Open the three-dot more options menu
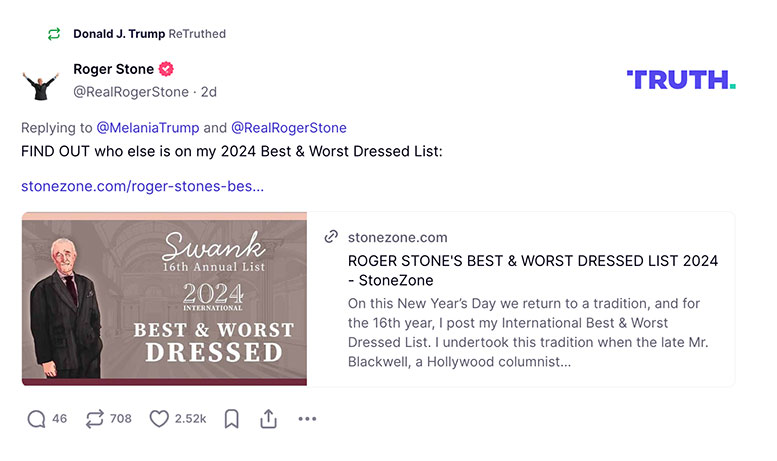The image size is (777, 461). (x=307, y=419)
